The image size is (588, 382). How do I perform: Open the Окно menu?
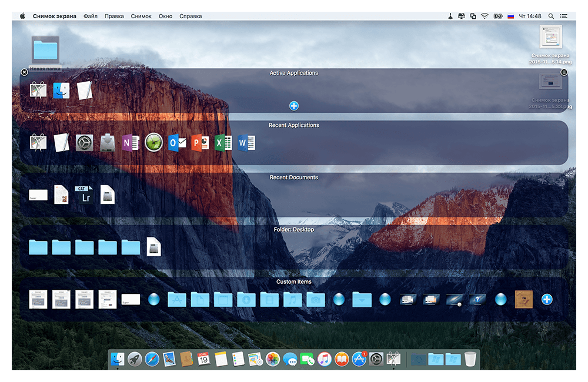point(165,16)
